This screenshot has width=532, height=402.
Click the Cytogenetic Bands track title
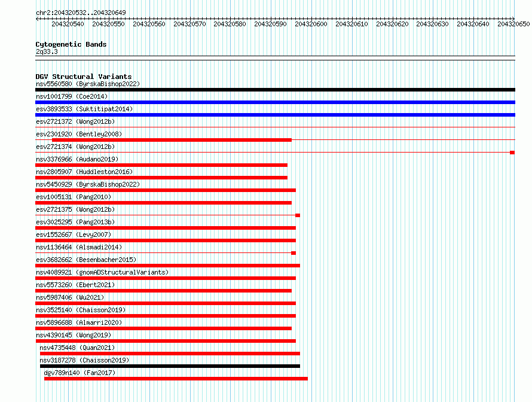(x=71, y=44)
